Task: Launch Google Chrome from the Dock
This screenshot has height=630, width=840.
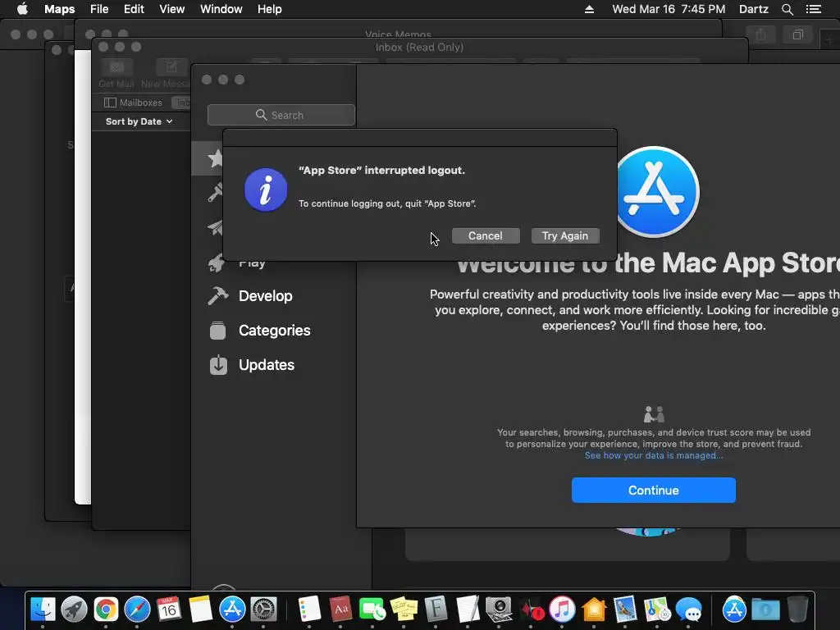Action: click(x=106, y=609)
